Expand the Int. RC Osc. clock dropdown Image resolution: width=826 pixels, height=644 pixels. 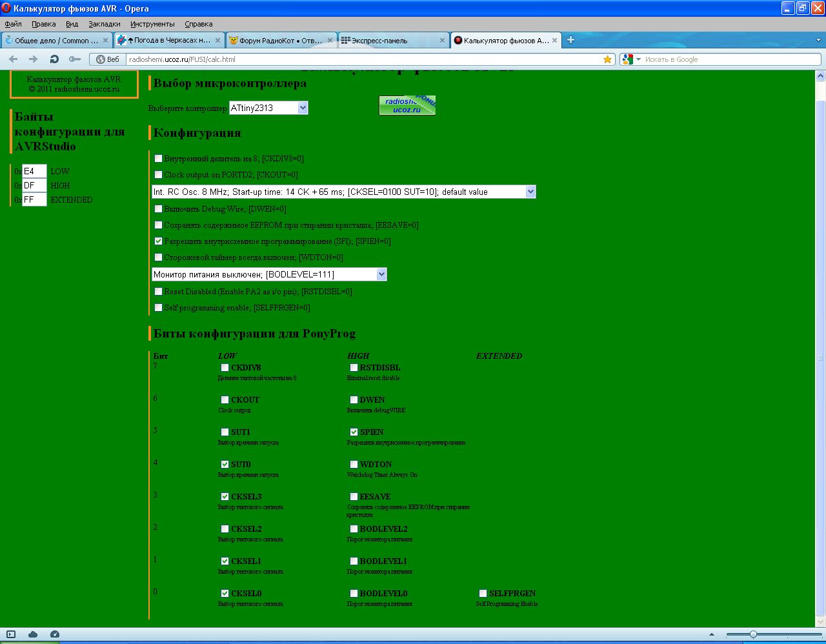pos(530,192)
